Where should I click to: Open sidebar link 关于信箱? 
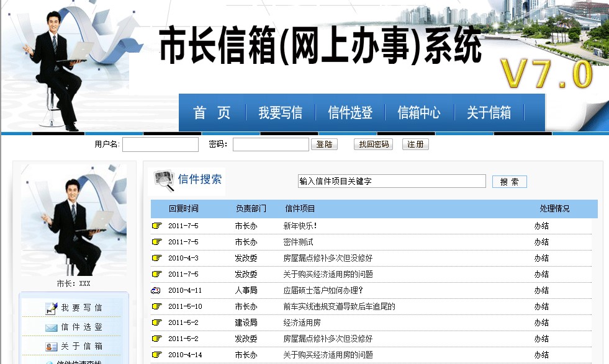pos(81,346)
